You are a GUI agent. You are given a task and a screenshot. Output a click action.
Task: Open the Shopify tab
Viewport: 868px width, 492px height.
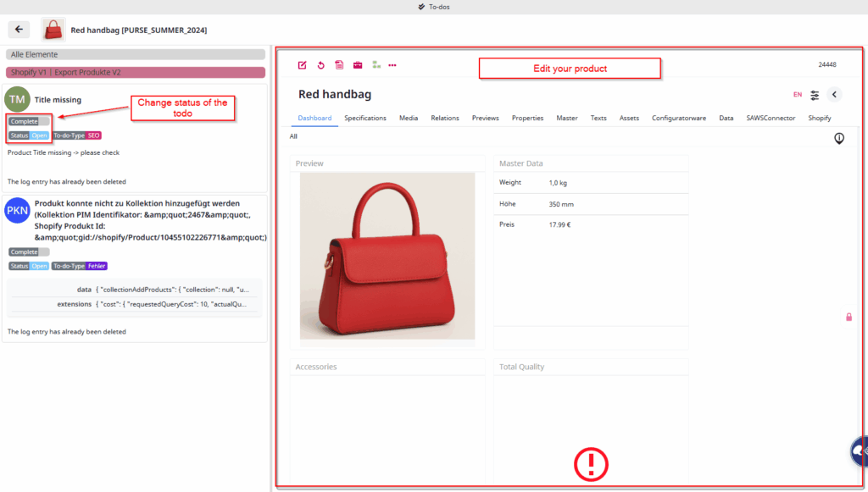819,119
